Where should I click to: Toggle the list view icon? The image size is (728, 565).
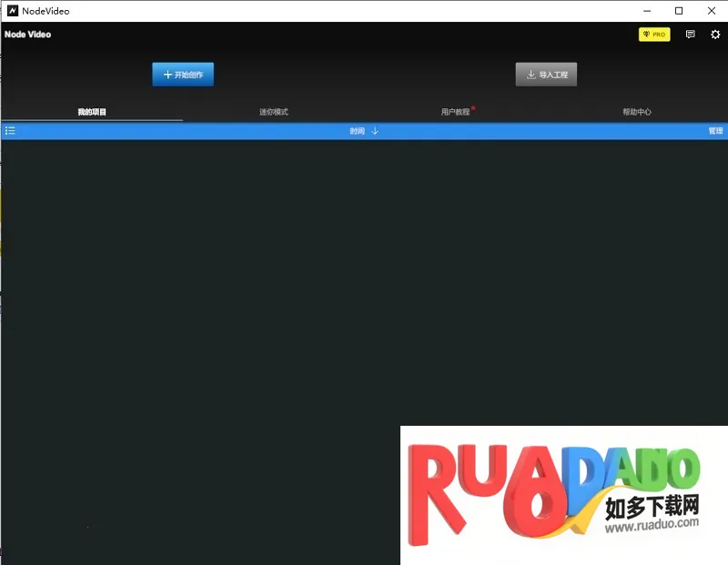coord(10,131)
